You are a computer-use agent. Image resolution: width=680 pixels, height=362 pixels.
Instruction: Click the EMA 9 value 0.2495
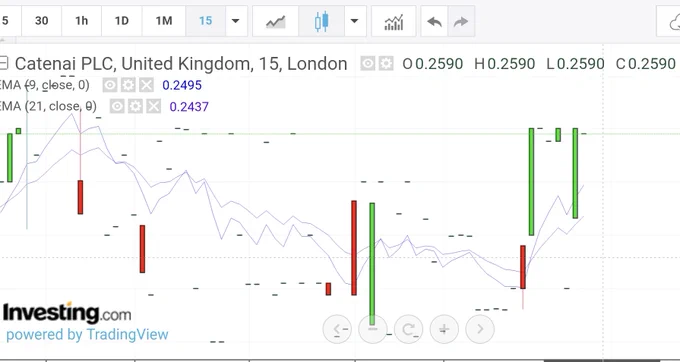[182, 85]
